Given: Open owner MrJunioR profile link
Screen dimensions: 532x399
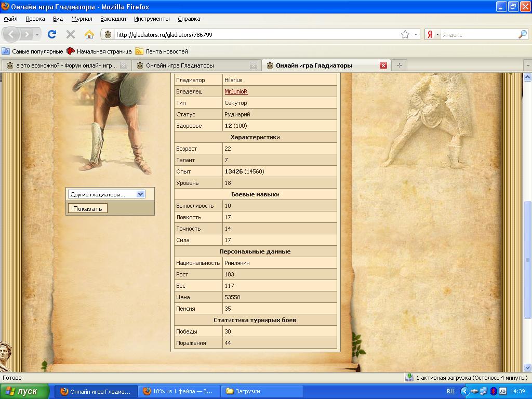Looking at the screenshot, I should pyautogui.click(x=236, y=91).
